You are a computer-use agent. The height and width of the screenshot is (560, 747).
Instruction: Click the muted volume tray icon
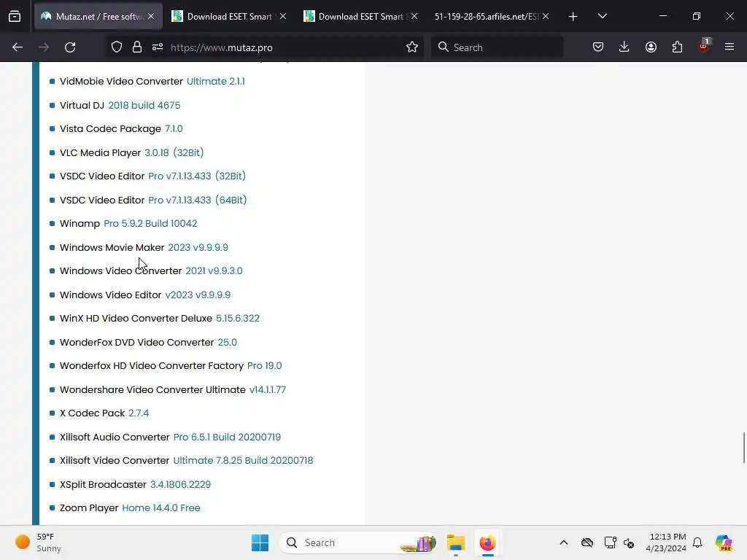coord(629,542)
